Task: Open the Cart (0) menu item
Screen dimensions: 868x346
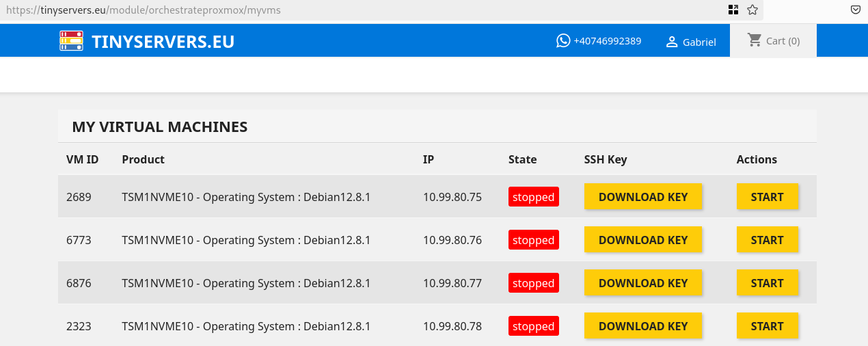Action: pos(774,40)
